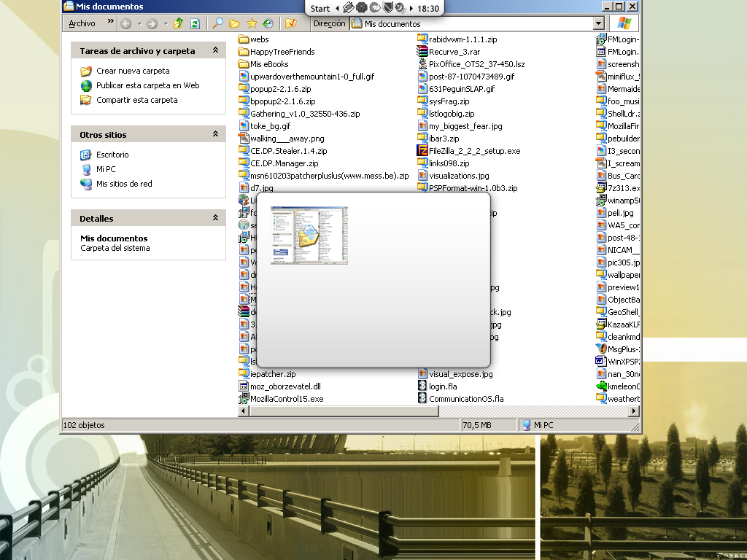The image size is (747, 560).
Task: Open the Archivo menu
Action: click(82, 23)
